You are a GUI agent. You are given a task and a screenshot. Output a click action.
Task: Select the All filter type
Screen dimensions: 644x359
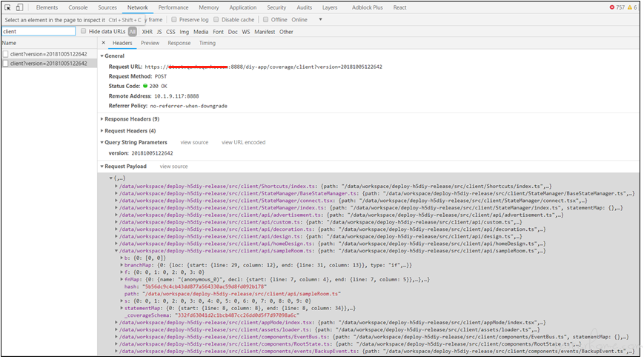click(132, 32)
